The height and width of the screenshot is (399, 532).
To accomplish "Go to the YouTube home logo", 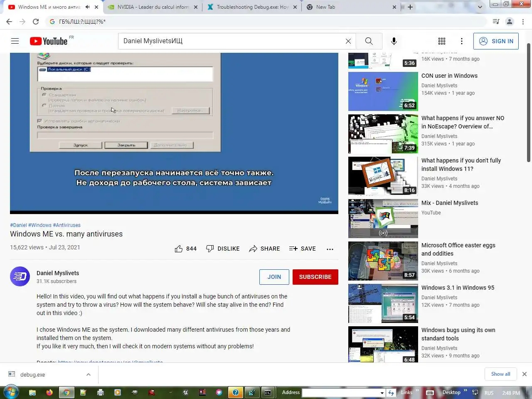I will [x=49, y=41].
